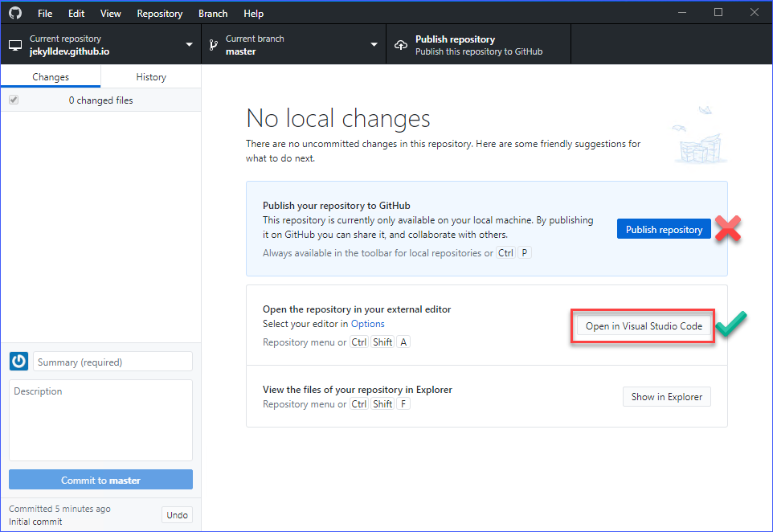Focus the Summary (required) input field
This screenshot has height=532, width=773.
click(112, 362)
